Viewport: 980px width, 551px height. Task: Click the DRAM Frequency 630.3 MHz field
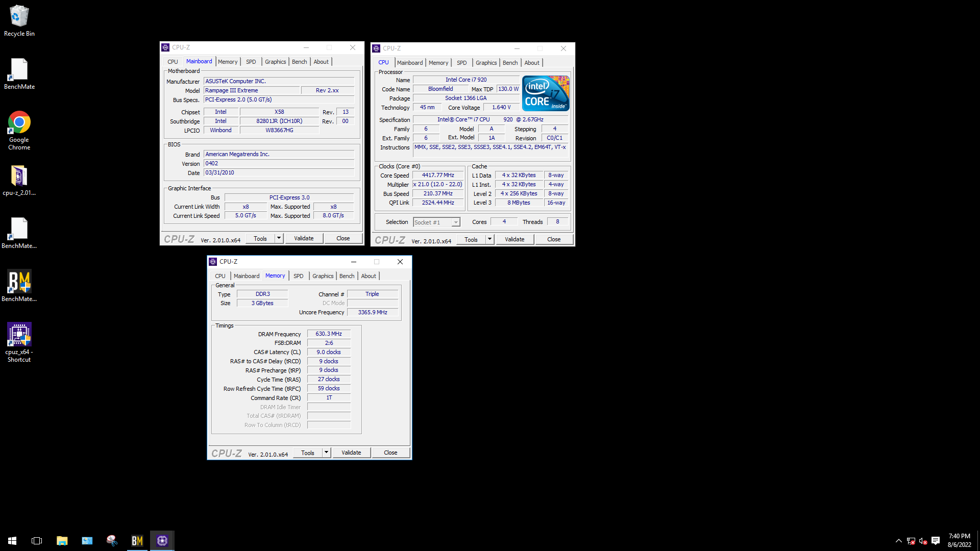tap(329, 334)
